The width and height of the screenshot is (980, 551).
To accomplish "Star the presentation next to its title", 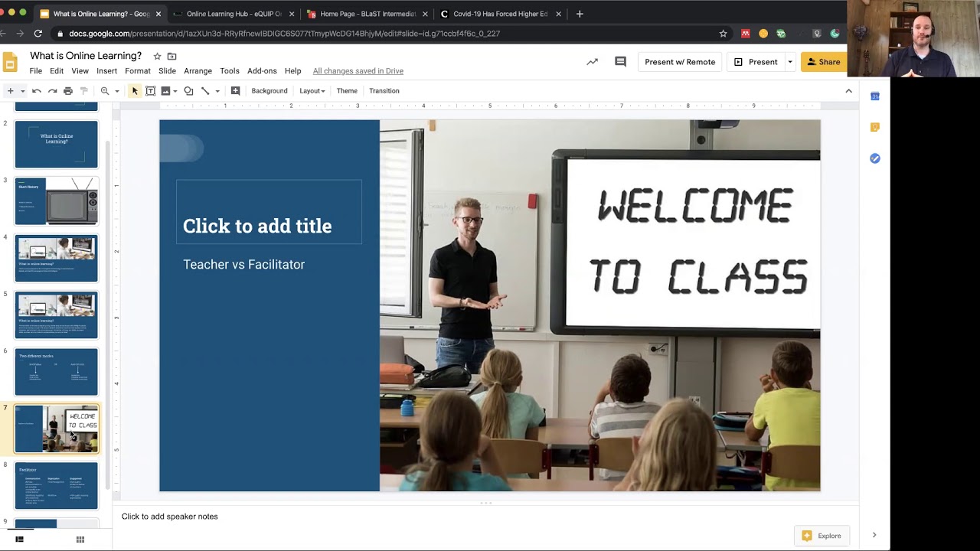I will click(157, 56).
